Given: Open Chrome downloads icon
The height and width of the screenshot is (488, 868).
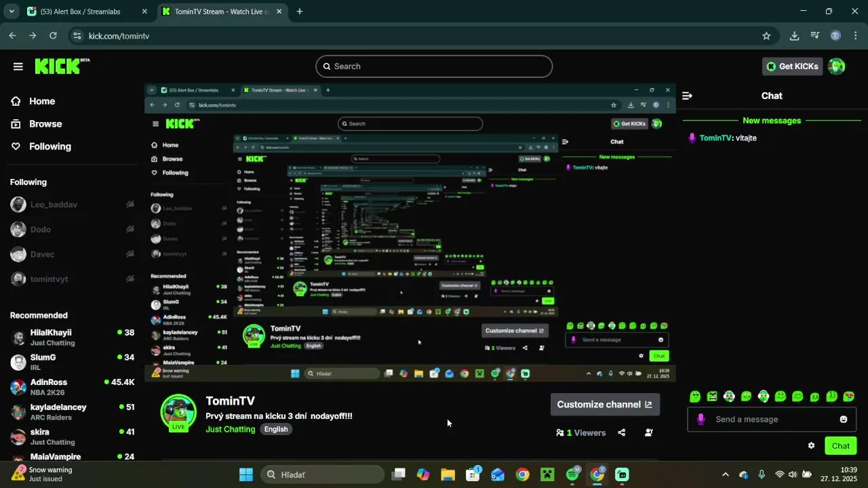Looking at the screenshot, I should pos(794,36).
